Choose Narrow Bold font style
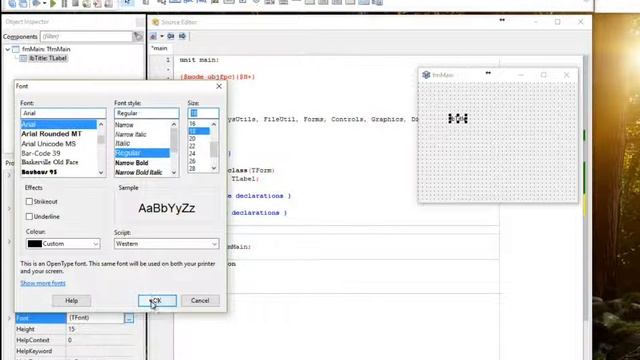Screen dimensions: 640x360 131,163
